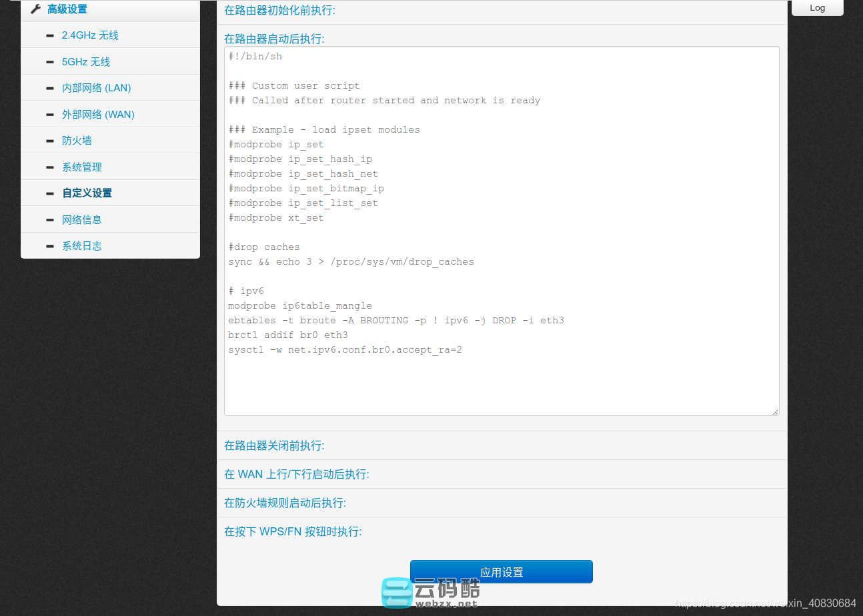The width and height of the screenshot is (863, 616).
Task: Open 系统日志 page
Action: point(81,246)
